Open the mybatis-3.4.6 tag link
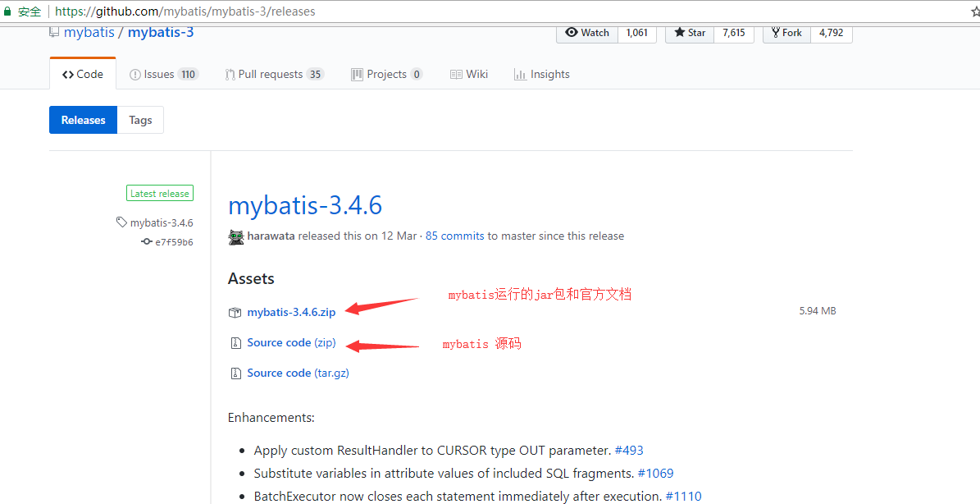Screen dimensions: 980x504 (x=162, y=222)
